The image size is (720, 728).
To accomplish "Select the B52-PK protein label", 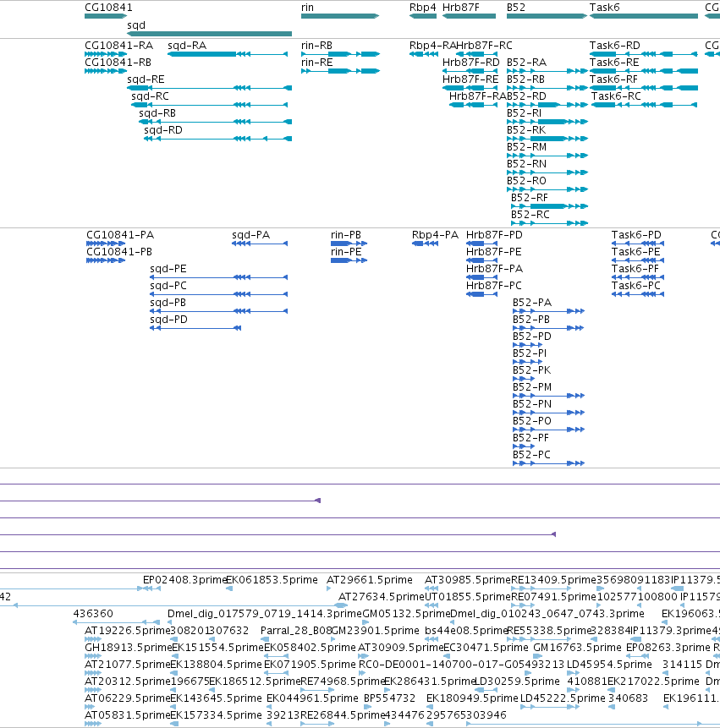I will [532, 369].
